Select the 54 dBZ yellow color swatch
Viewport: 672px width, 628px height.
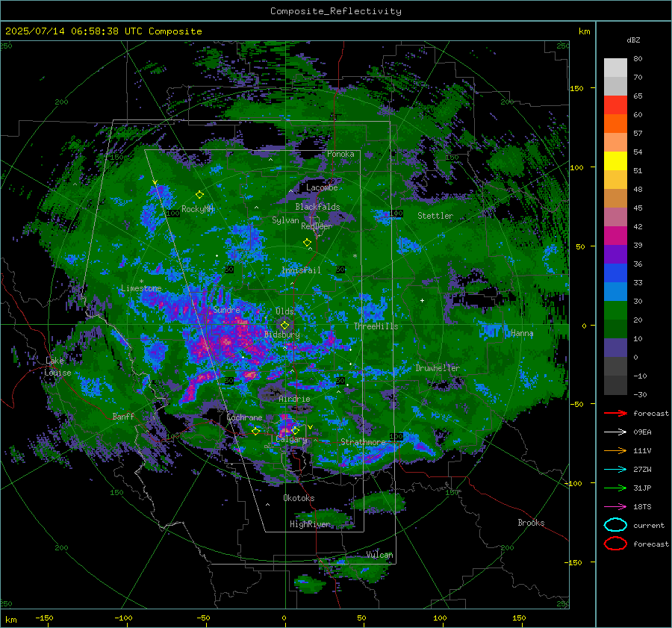(x=615, y=161)
